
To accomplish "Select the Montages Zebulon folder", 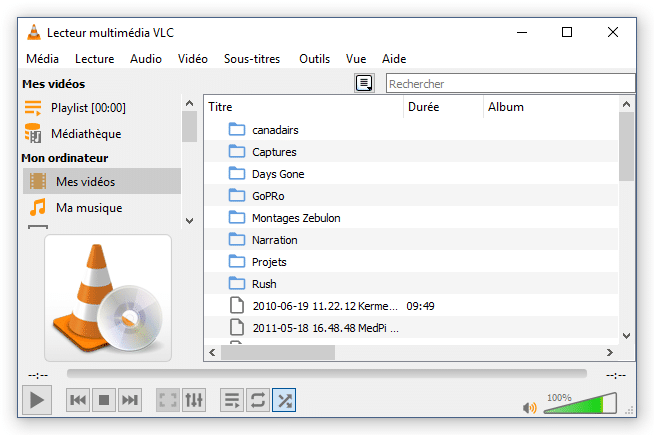I will tap(411, 218).
